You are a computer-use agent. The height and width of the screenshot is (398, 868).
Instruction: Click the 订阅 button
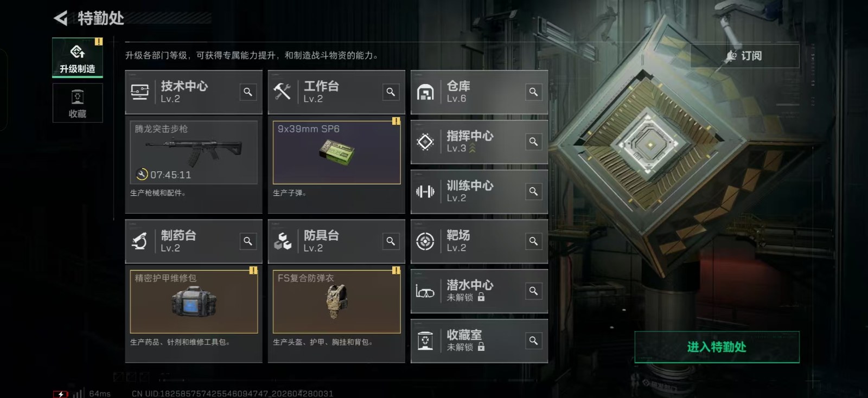(x=744, y=56)
